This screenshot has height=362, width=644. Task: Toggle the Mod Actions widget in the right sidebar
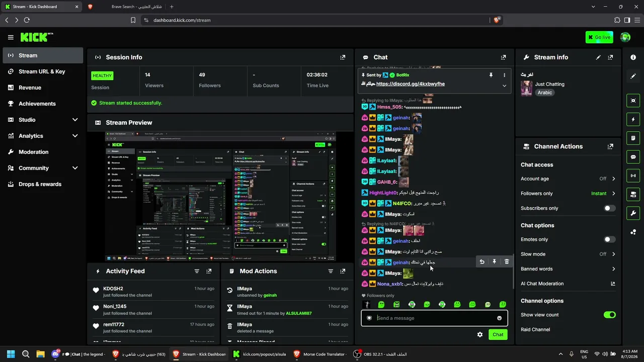pyautogui.click(x=633, y=138)
